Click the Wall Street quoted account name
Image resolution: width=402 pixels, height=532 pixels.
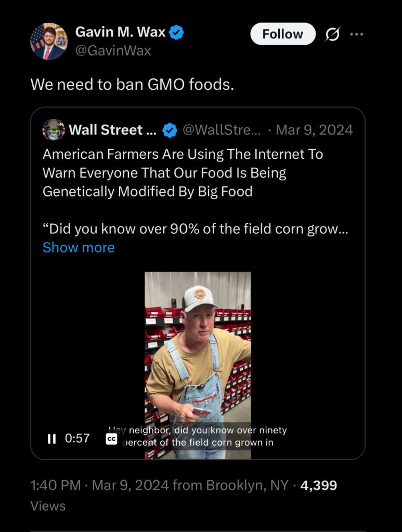[112, 130]
